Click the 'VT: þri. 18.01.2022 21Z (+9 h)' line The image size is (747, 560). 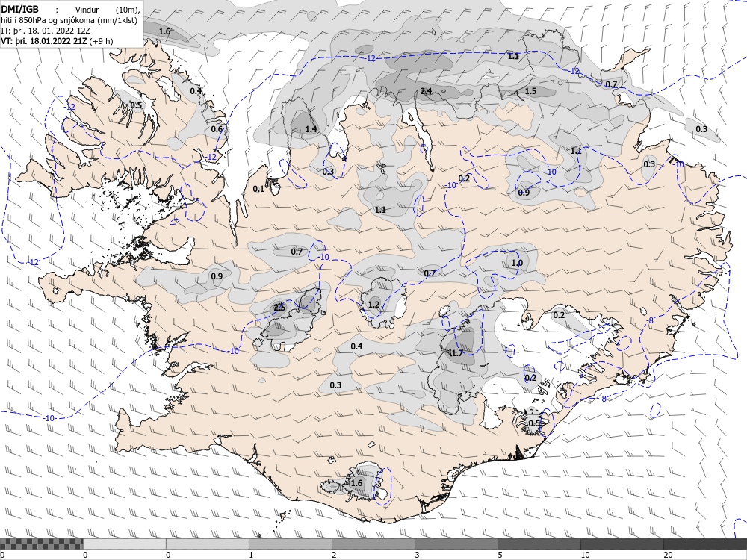(58, 41)
